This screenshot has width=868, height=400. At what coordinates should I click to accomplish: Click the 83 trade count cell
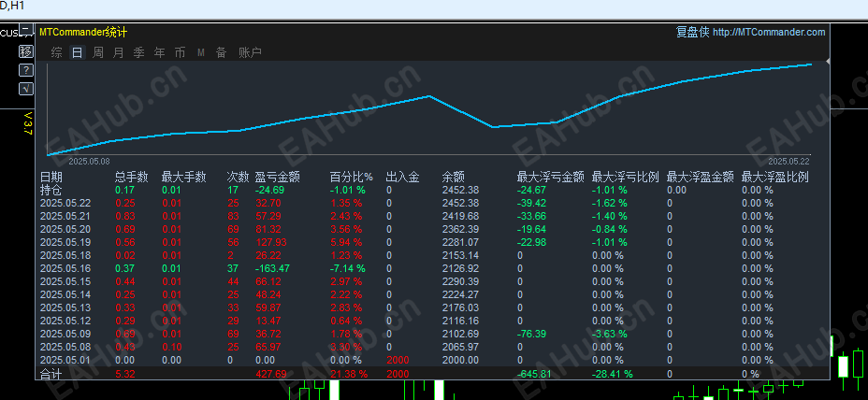click(x=233, y=216)
